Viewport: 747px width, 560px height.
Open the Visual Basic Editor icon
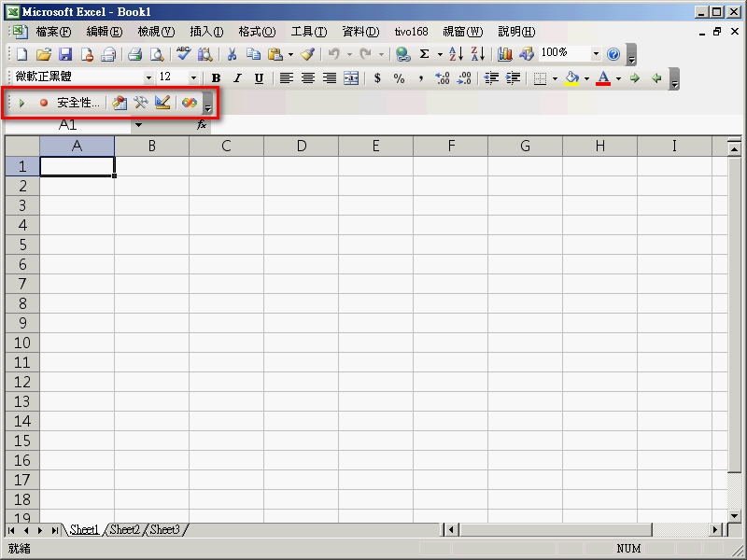coord(120,103)
